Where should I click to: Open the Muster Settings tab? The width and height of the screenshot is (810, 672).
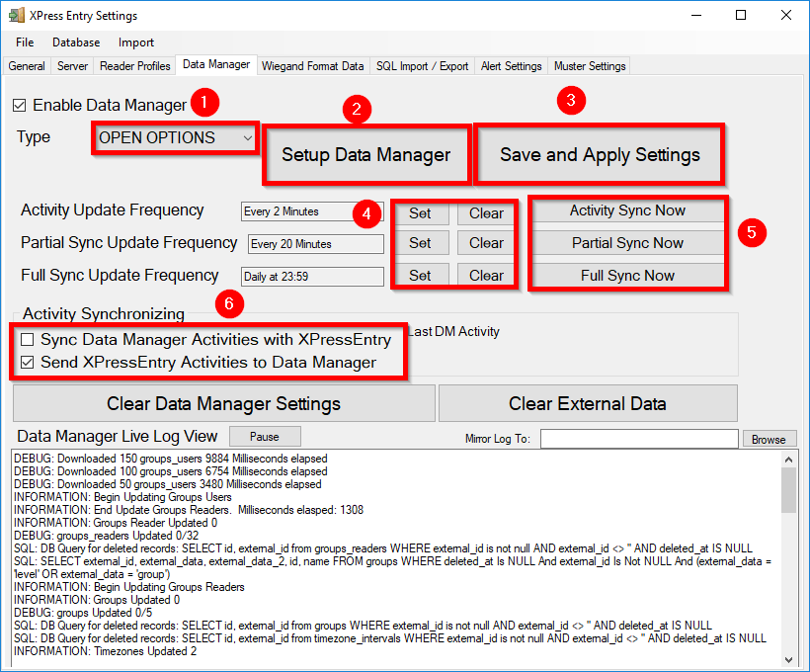tap(590, 66)
